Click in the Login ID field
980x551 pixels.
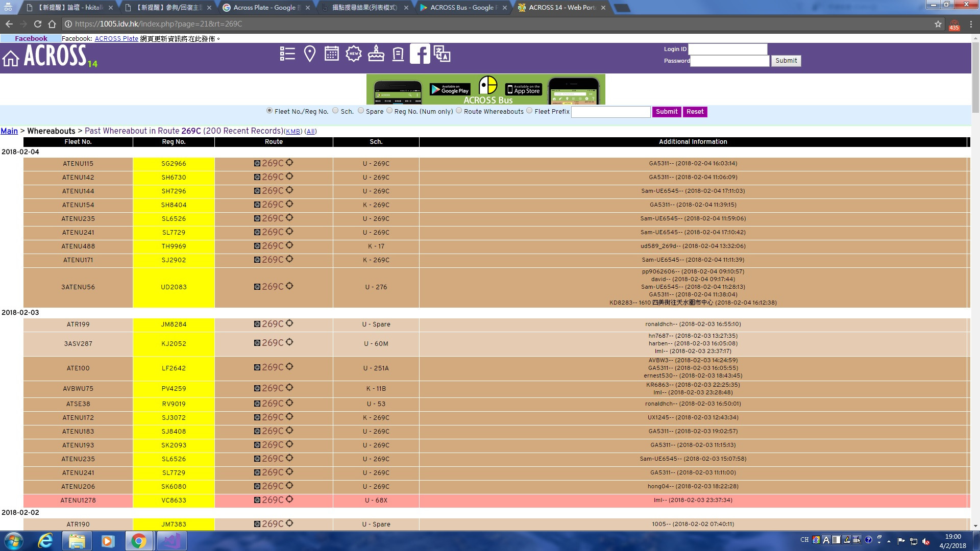tap(727, 49)
